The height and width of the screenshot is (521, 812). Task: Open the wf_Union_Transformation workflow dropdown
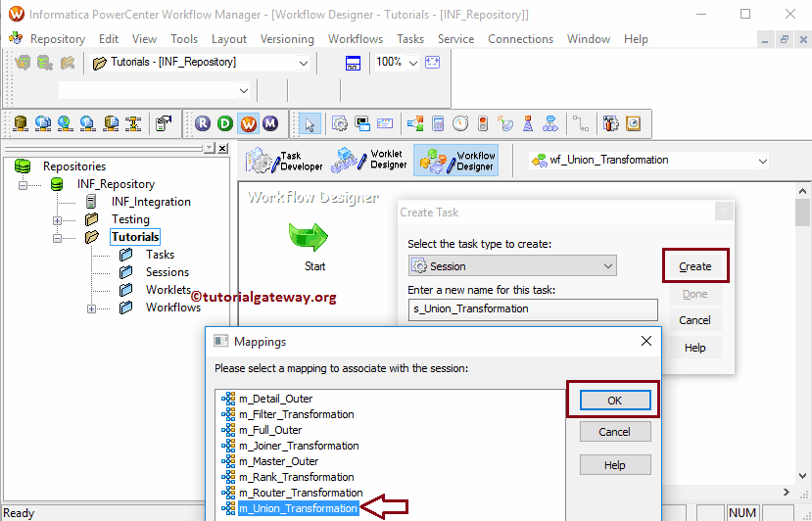(x=762, y=161)
